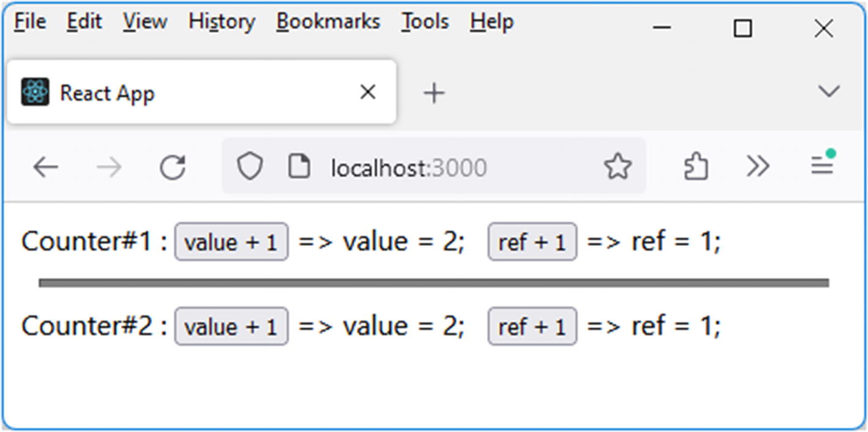Open the Firefox application hamburger menu
The height and width of the screenshot is (432, 868).
[x=822, y=165]
